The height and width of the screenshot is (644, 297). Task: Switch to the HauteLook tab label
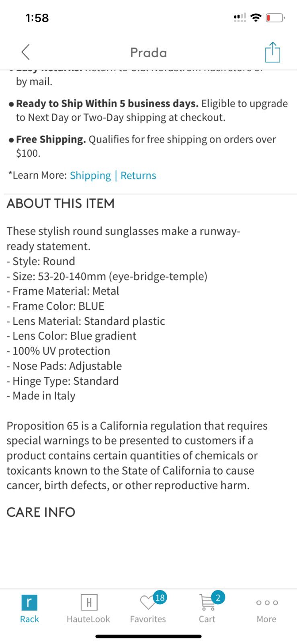[x=88, y=619]
